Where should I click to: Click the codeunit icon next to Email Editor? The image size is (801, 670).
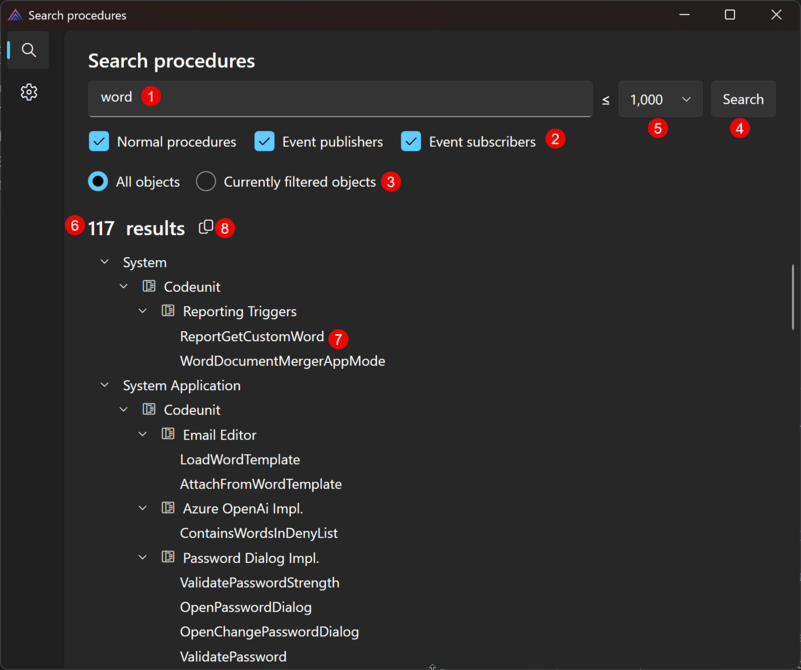tap(168, 435)
